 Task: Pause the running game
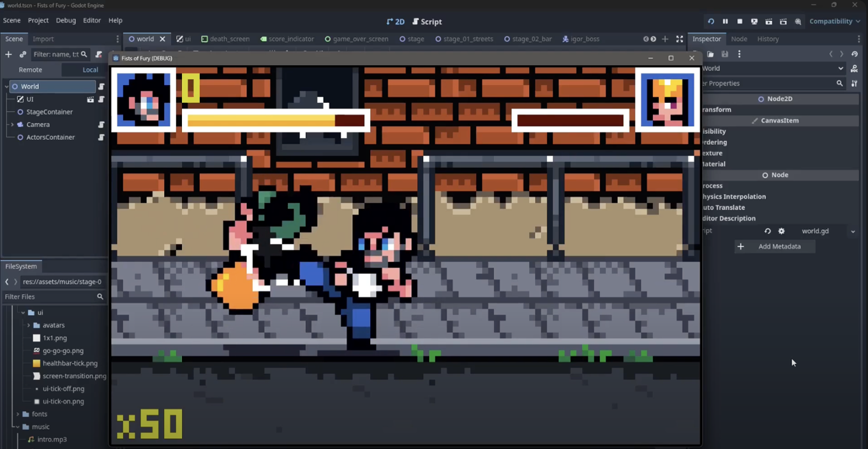726,21
